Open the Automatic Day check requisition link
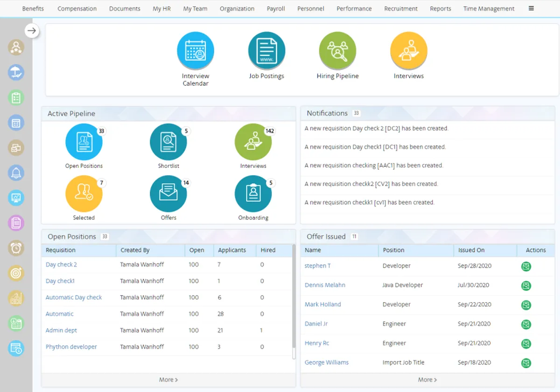 [x=74, y=297]
